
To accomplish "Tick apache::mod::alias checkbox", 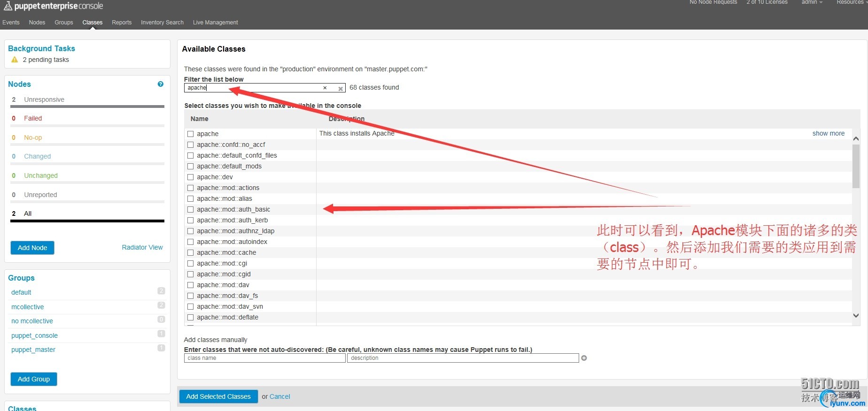I will 191,198.
